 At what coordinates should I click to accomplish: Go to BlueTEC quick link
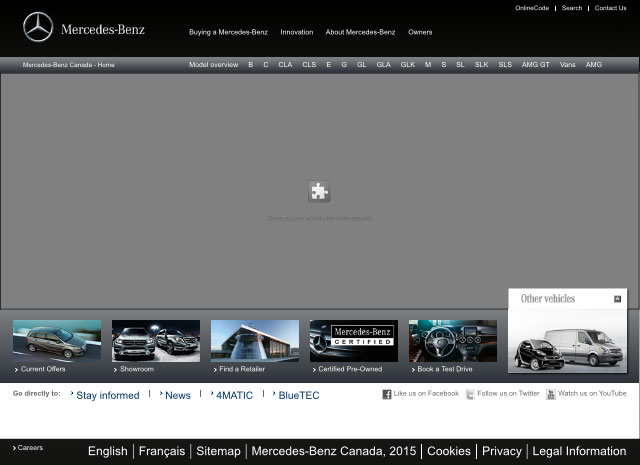tap(299, 395)
